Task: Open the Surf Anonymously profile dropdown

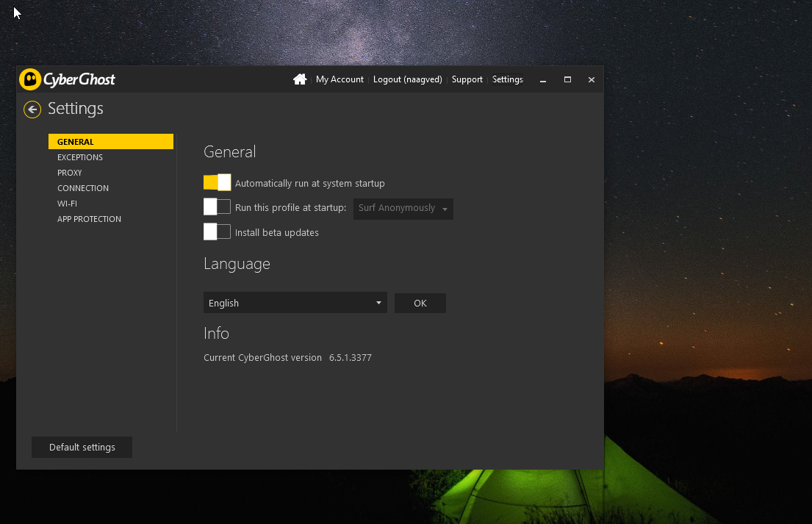Action: (403, 209)
